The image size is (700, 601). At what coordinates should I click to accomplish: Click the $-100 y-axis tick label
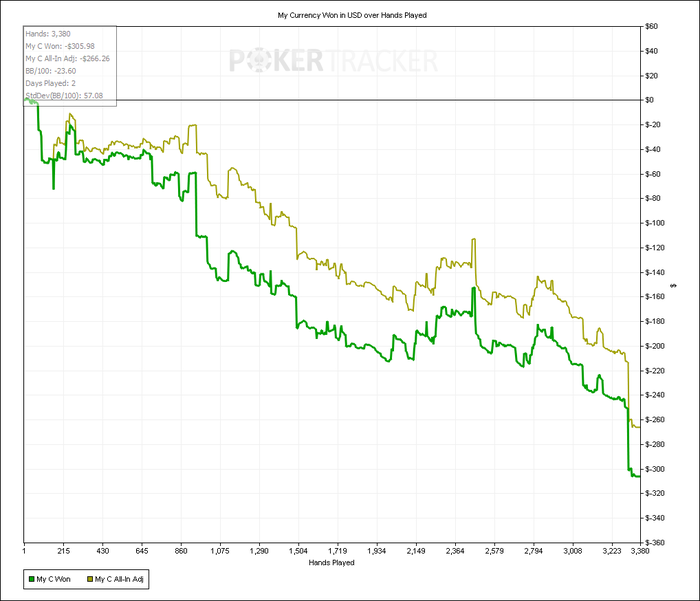pos(655,223)
